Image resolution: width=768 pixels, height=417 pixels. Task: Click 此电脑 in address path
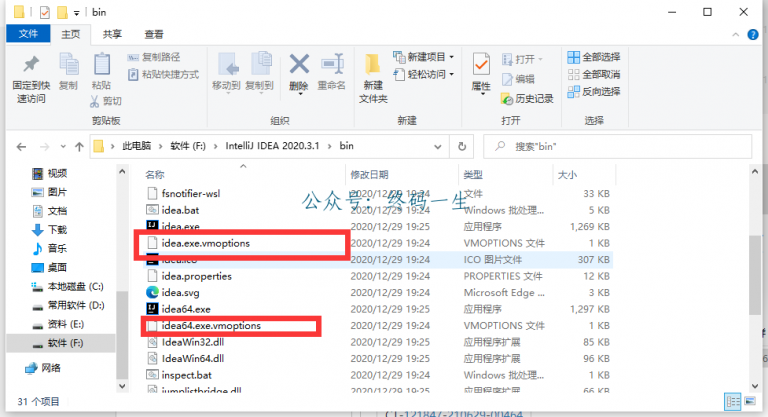pos(137,146)
